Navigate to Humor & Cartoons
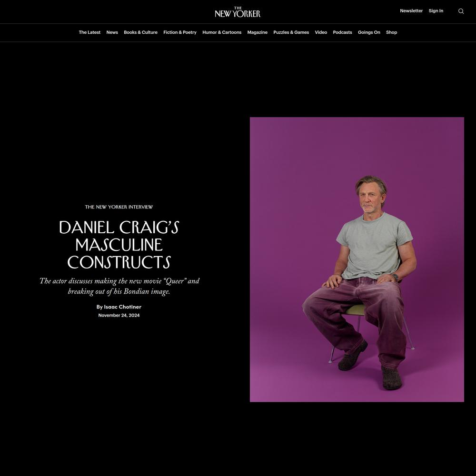Screen dimensions: 476x476 [222, 32]
